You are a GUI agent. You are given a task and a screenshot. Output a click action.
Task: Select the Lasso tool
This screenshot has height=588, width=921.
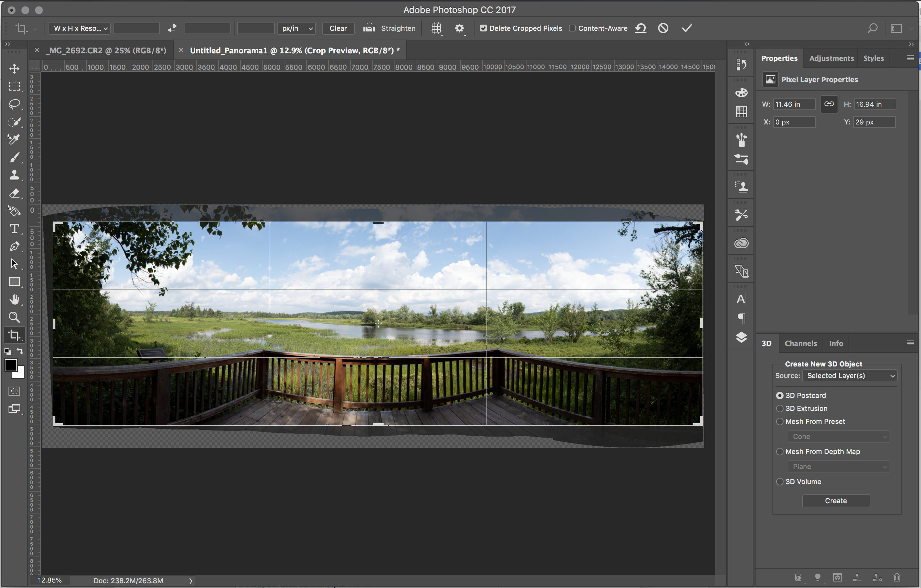click(15, 104)
